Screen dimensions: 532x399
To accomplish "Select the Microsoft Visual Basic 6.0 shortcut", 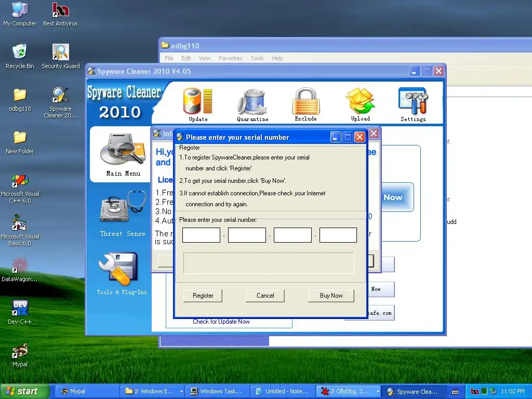I will [20, 231].
